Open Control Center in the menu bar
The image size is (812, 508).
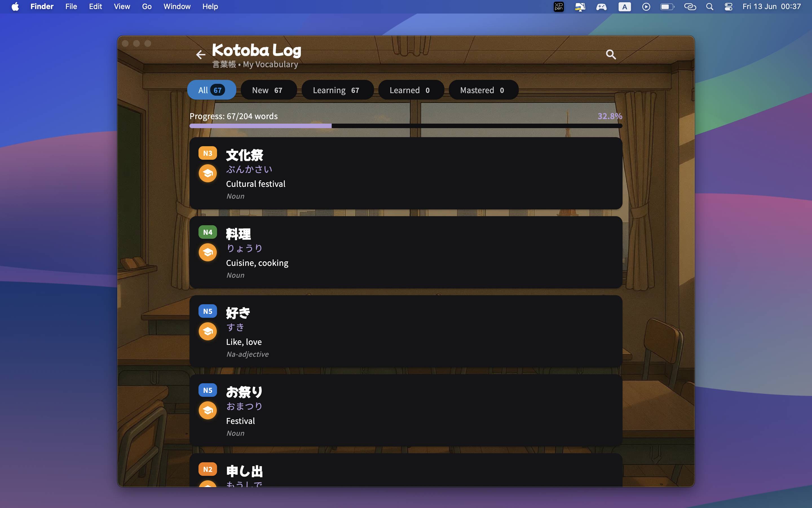click(728, 6)
